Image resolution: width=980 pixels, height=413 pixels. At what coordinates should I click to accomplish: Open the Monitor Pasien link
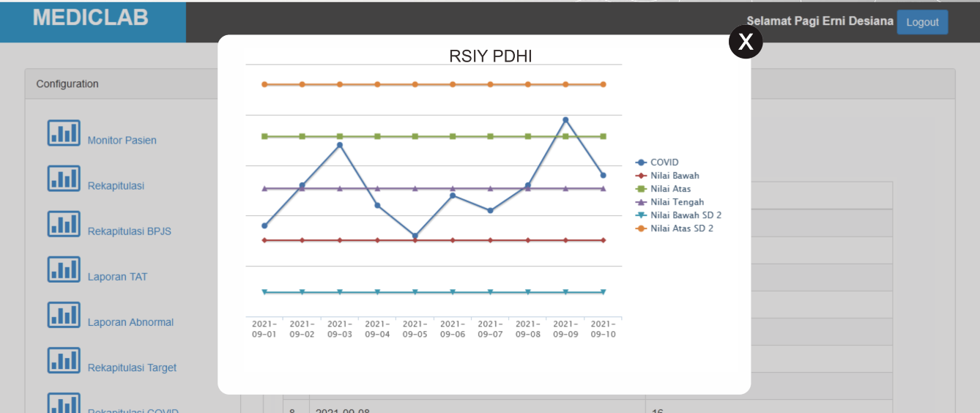click(122, 141)
